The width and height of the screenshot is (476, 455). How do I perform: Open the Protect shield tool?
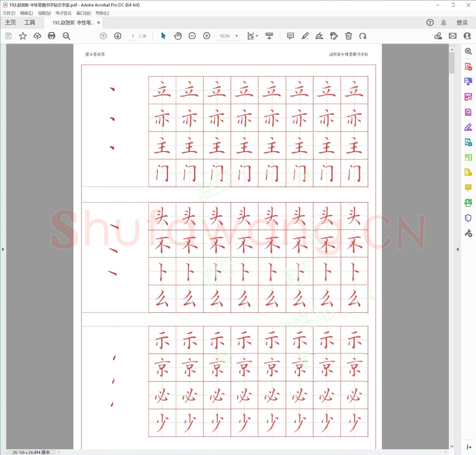(x=468, y=218)
